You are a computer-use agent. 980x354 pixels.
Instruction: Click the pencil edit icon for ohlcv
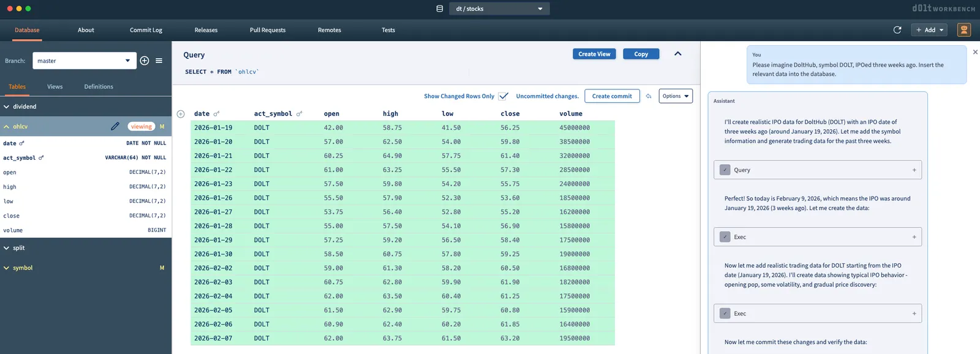(x=115, y=126)
